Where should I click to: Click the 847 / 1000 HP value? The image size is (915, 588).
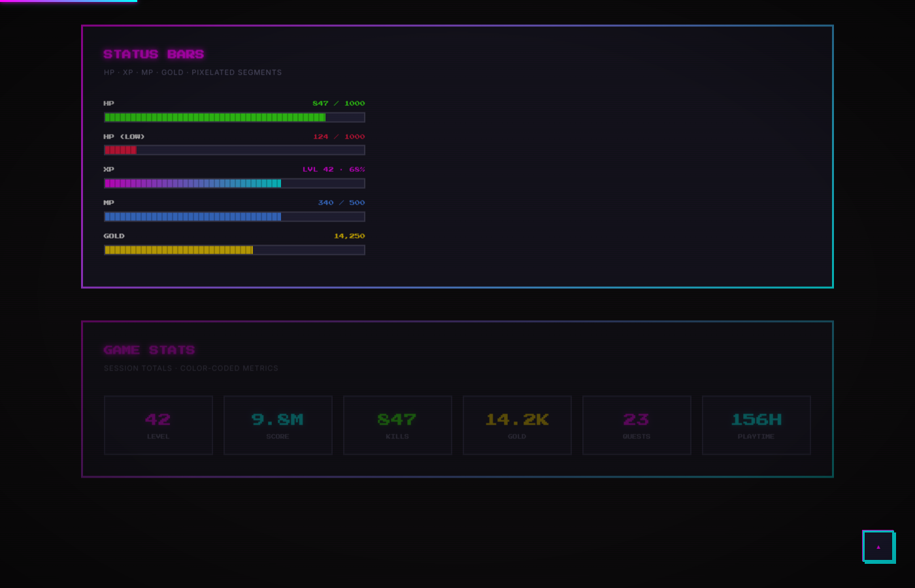click(339, 103)
